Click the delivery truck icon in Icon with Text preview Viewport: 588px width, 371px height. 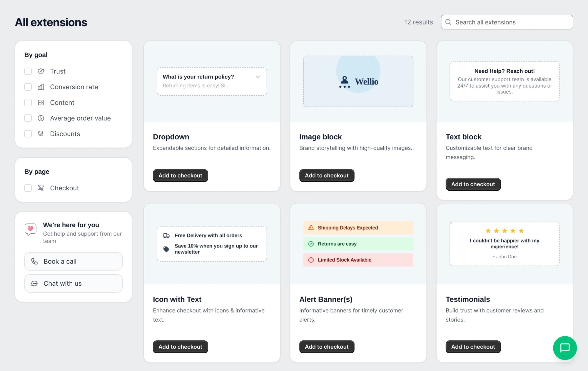tap(166, 235)
